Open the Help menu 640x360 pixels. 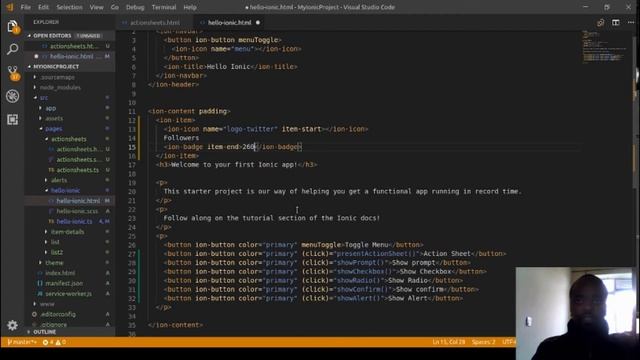[x=190, y=7]
